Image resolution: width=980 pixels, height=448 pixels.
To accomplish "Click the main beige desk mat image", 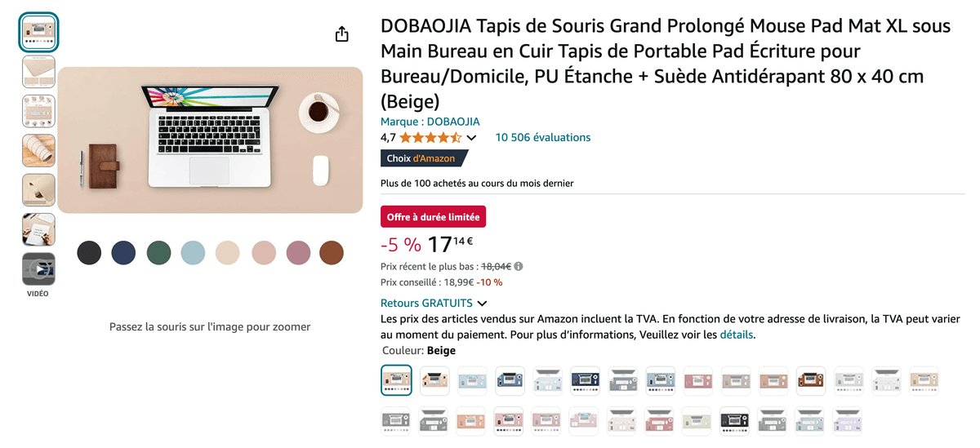I will point(210,140).
